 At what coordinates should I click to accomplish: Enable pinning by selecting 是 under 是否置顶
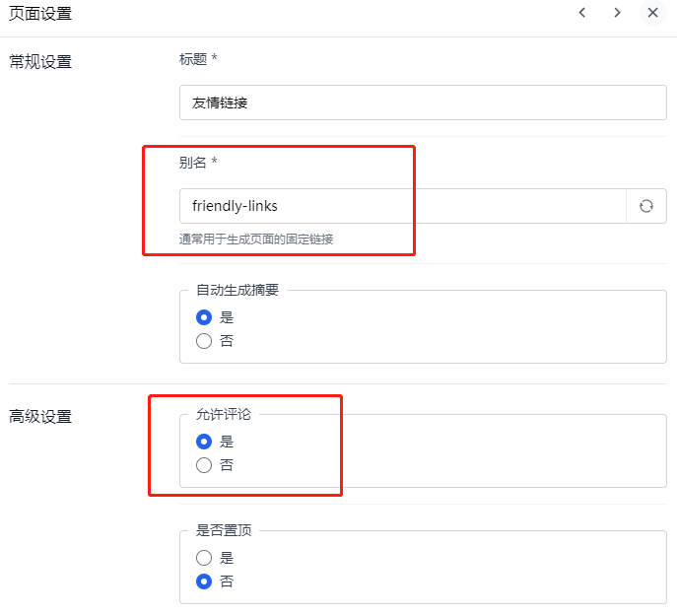204,558
